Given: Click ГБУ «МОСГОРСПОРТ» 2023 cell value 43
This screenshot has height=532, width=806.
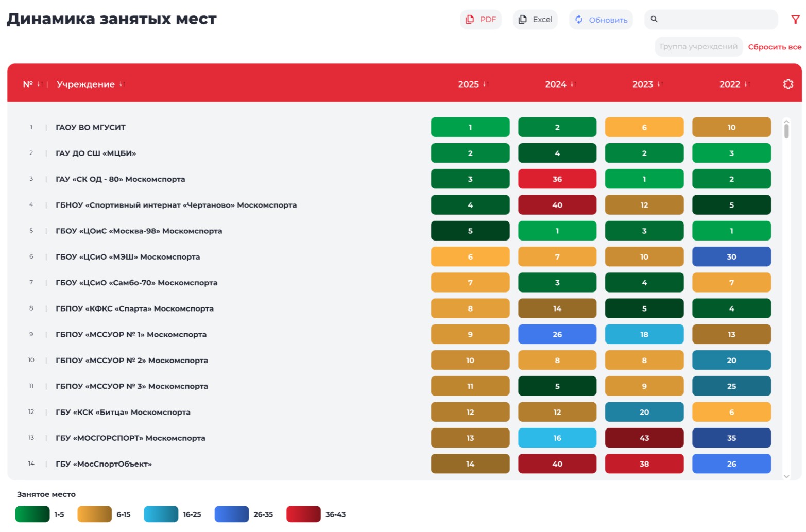Looking at the screenshot, I should pyautogui.click(x=644, y=438).
